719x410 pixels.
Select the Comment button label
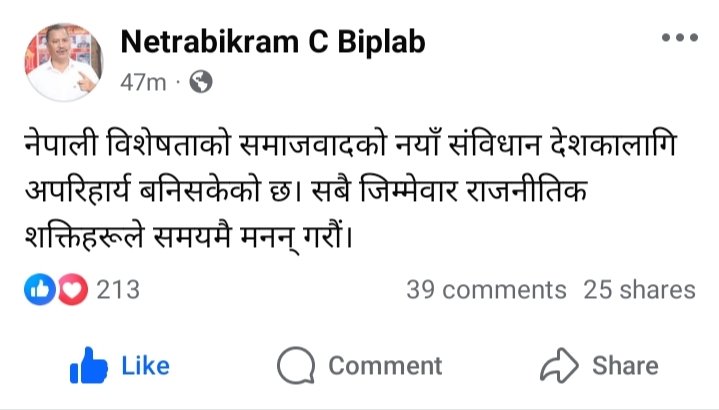pos(385,366)
